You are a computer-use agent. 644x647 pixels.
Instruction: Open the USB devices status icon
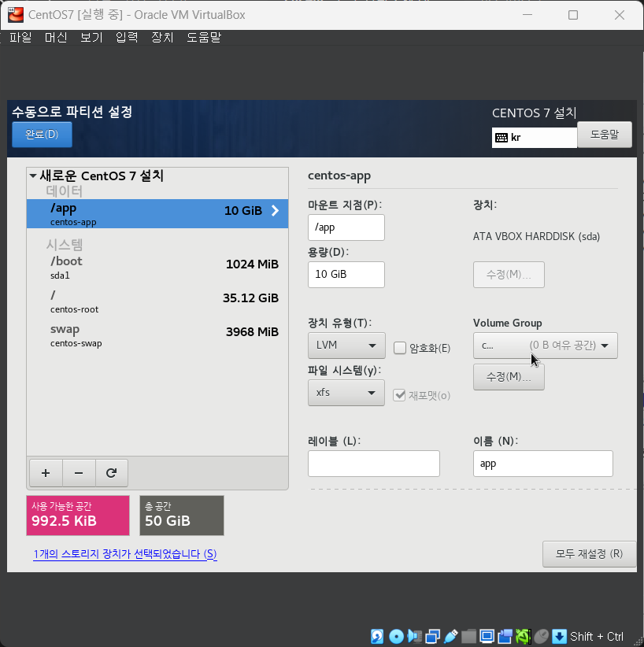click(450, 636)
